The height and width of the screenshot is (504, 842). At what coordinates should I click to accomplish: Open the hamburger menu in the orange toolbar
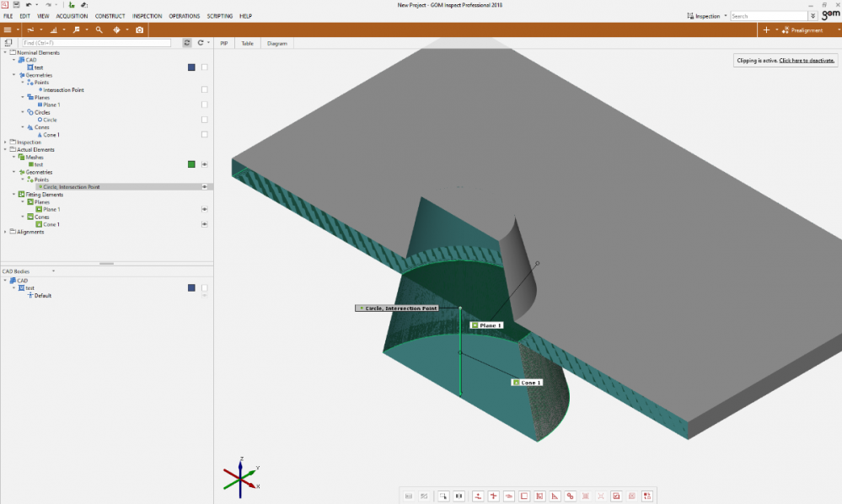click(8, 30)
